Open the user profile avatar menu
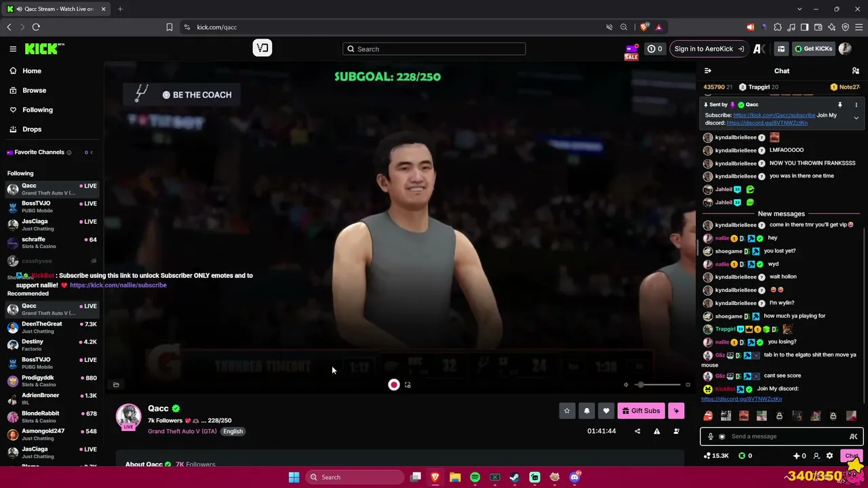This screenshot has height=488, width=868. click(x=845, y=49)
